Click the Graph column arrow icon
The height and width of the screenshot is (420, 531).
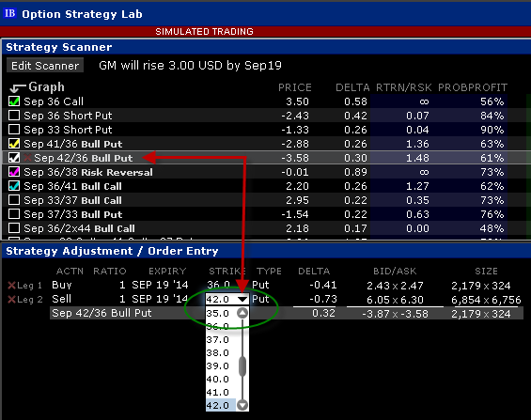coord(18,88)
